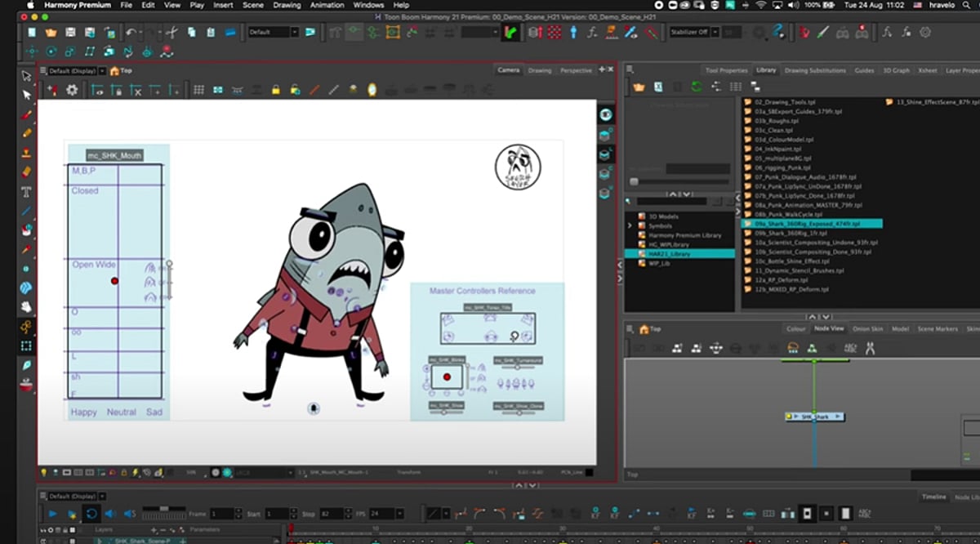Click the timeline Play button
The width and height of the screenshot is (980, 544).
tap(53, 514)
